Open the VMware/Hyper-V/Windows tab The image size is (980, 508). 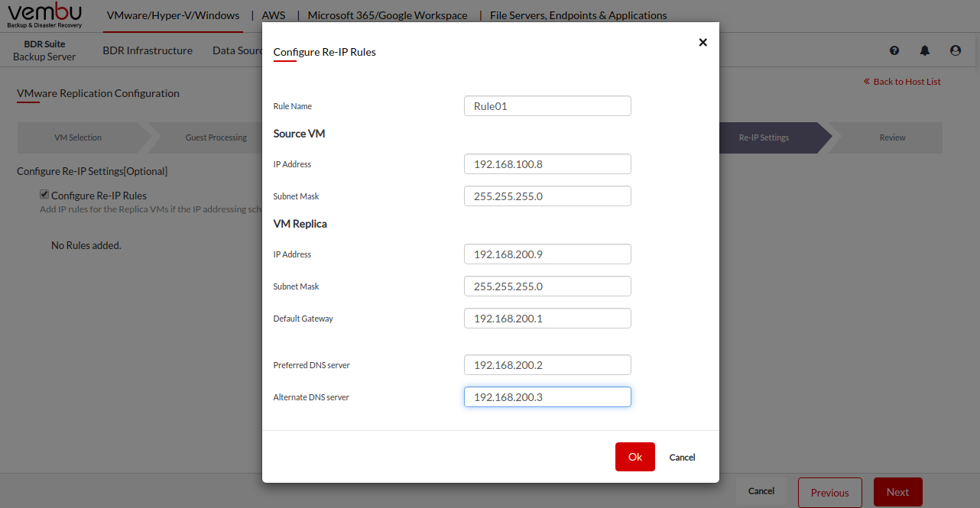tap(173, 15)
